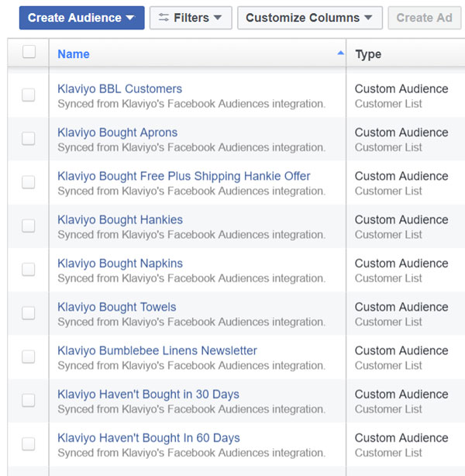Sort by the Name column header
Screen dimensions: 465x476
(x=74, y=54)
